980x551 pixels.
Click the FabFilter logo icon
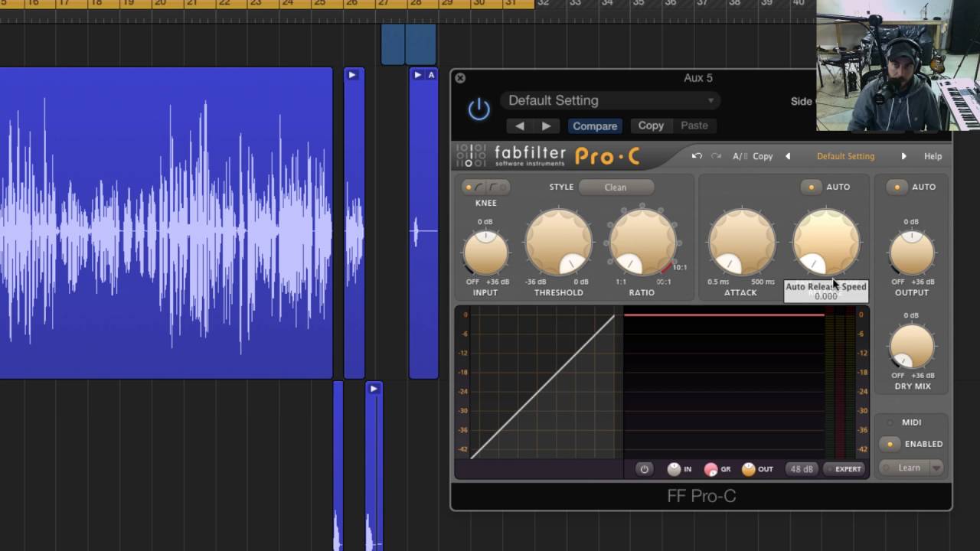[471, 155]
